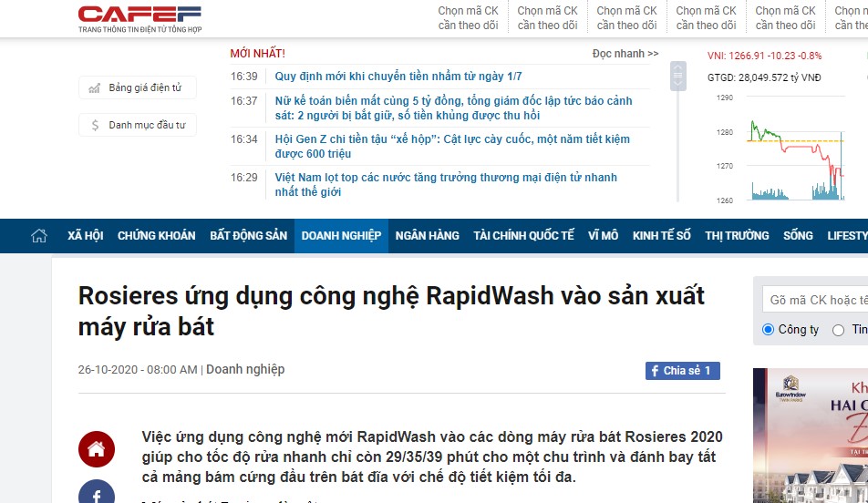
Task: Select the Công ty radio button
Action: (x=768, y=330)
